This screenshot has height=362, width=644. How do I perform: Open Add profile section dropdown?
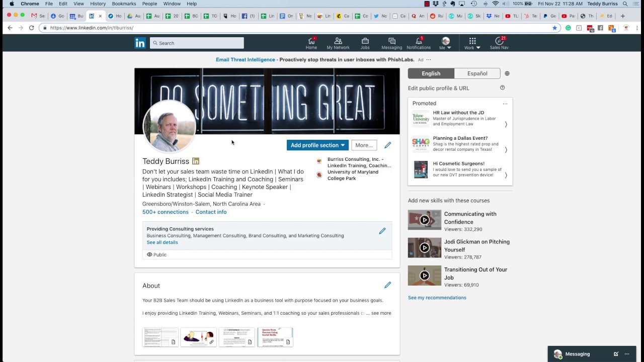click(317, 145)
